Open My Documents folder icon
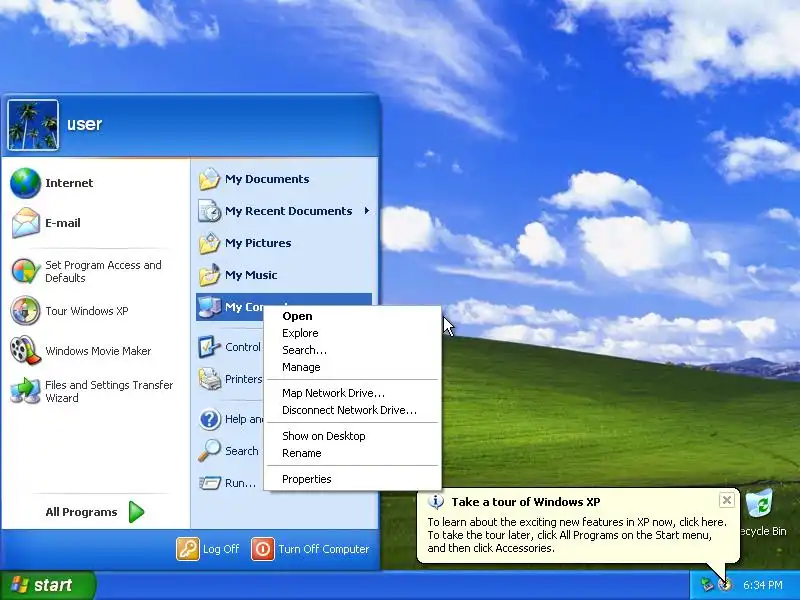 (x=209, y=179)
